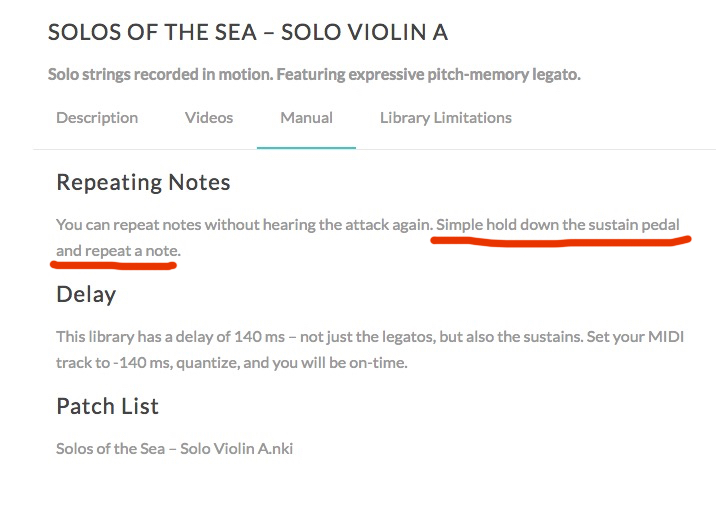This screenshot has width=716, height=506.
Task: Click the Patch List heading
Action: (x=107, y=407)
